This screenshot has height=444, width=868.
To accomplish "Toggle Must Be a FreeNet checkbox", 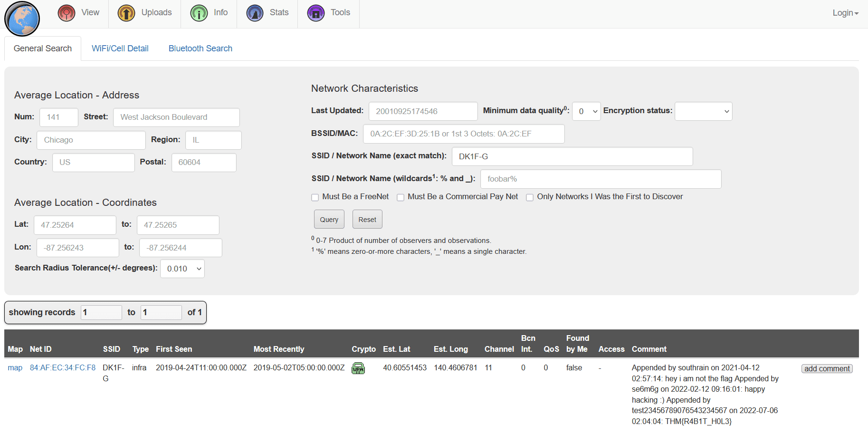I will [315, 197].
